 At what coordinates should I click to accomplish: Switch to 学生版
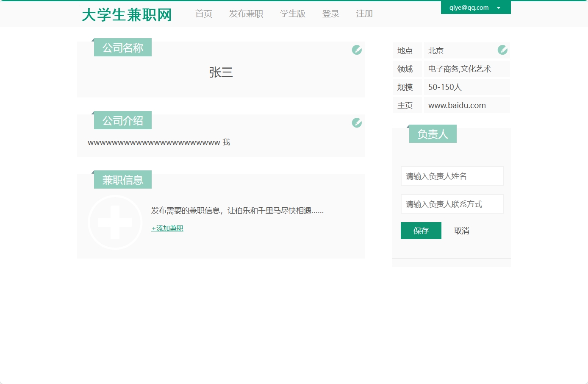point(293,14)
